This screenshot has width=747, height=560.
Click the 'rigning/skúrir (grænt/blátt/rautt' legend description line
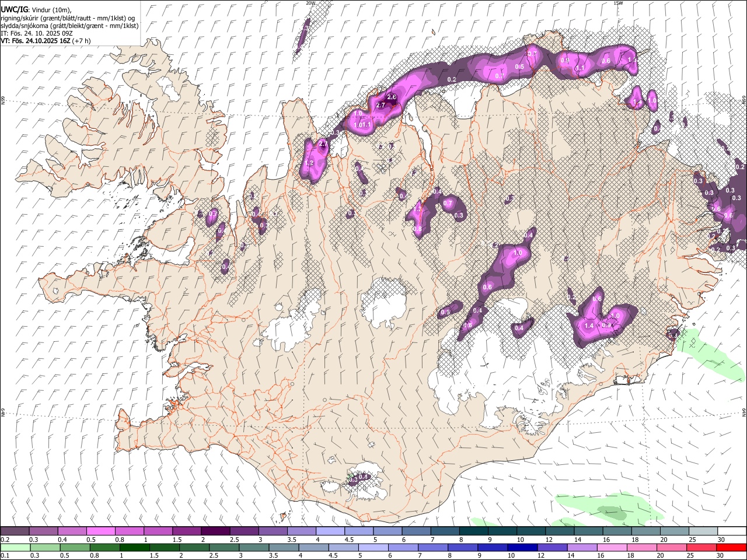(67, 18)
